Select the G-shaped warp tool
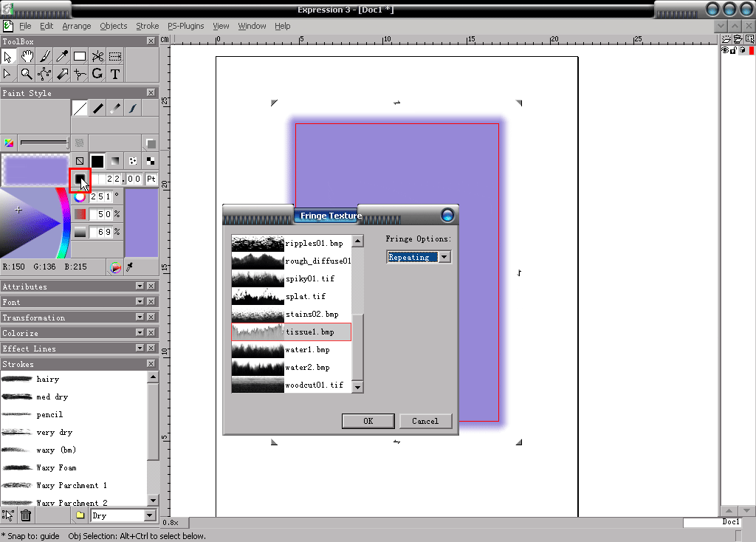756x542 pixels. pos(97,75)
